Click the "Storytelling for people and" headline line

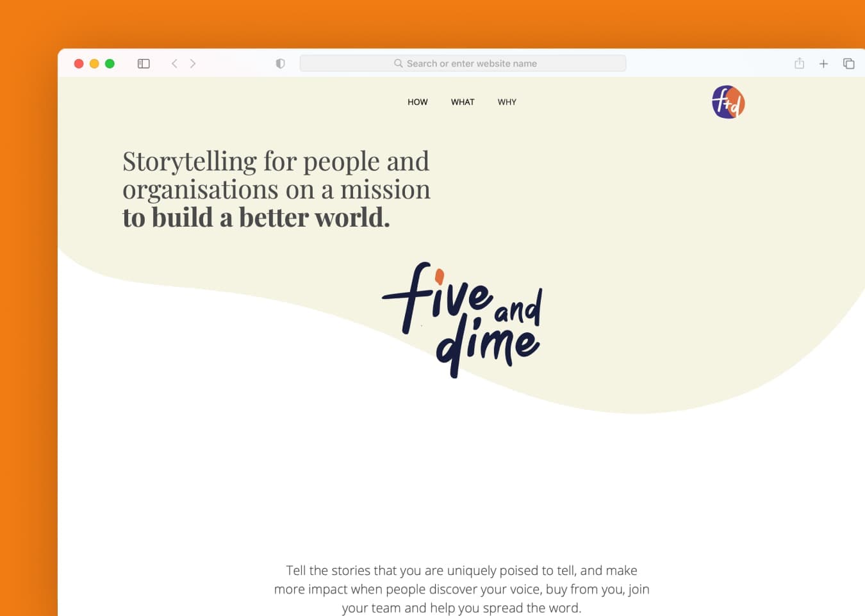[x=276, y=161]
